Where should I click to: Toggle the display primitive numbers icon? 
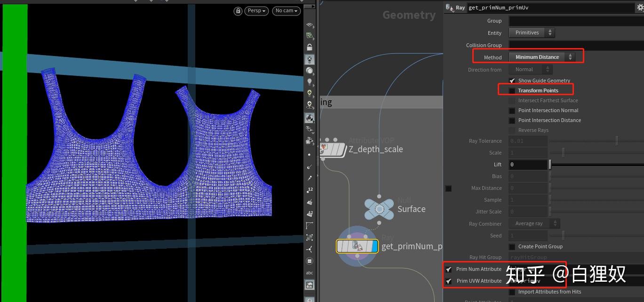pyautogui.click(x=310, y=214)
